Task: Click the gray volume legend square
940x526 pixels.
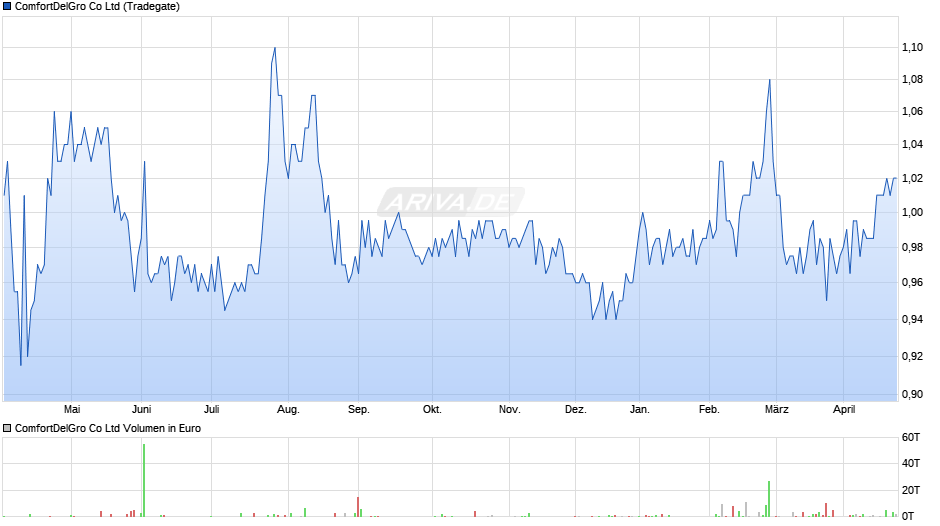Action: pos(7,428)
